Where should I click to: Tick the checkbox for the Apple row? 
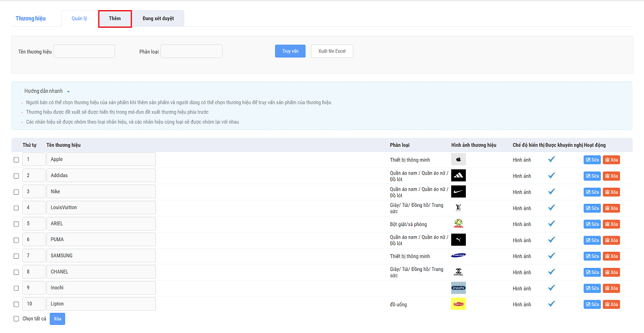tap(16, 160)
